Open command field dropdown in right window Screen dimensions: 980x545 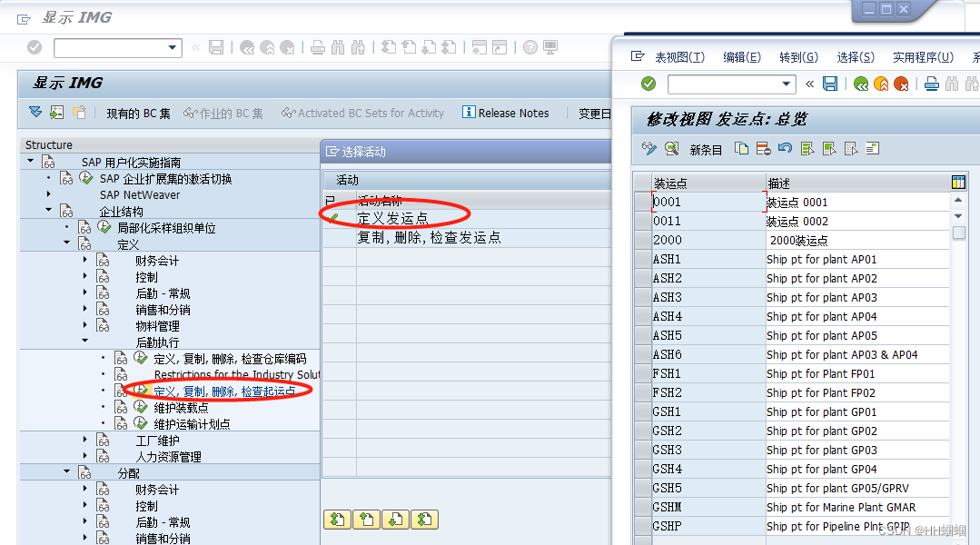point(787,84)
